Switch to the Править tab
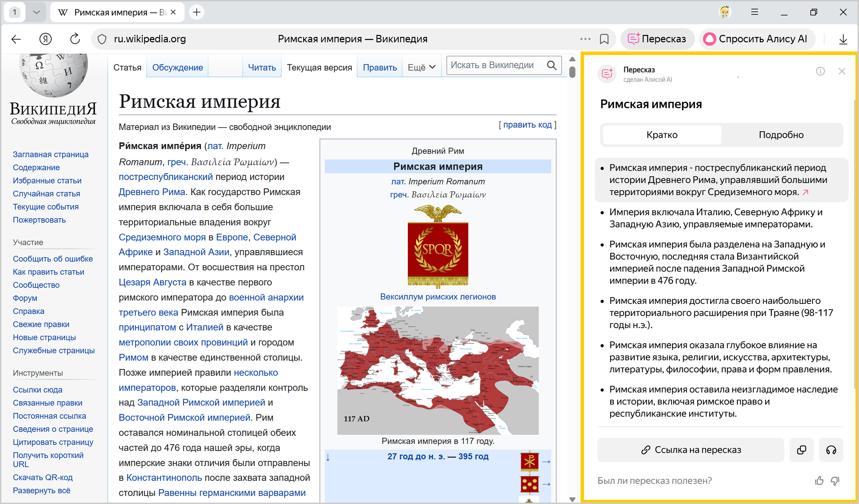 (x=379, y=68)
